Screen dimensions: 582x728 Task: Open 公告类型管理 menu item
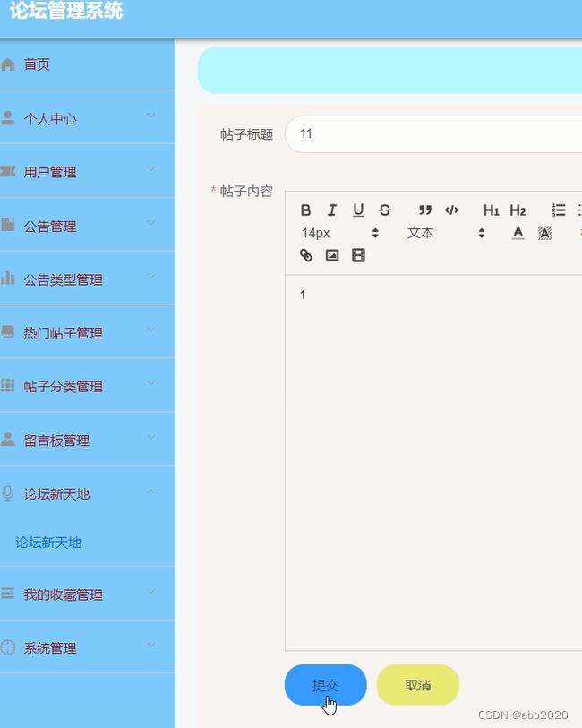click(x=87, y=278)
